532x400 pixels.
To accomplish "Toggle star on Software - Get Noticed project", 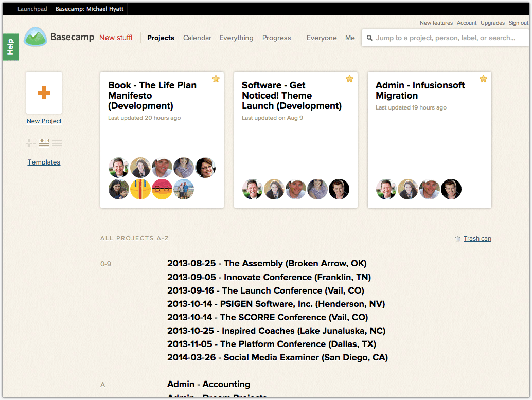I will pyautogui.click(x=349, y=79).
